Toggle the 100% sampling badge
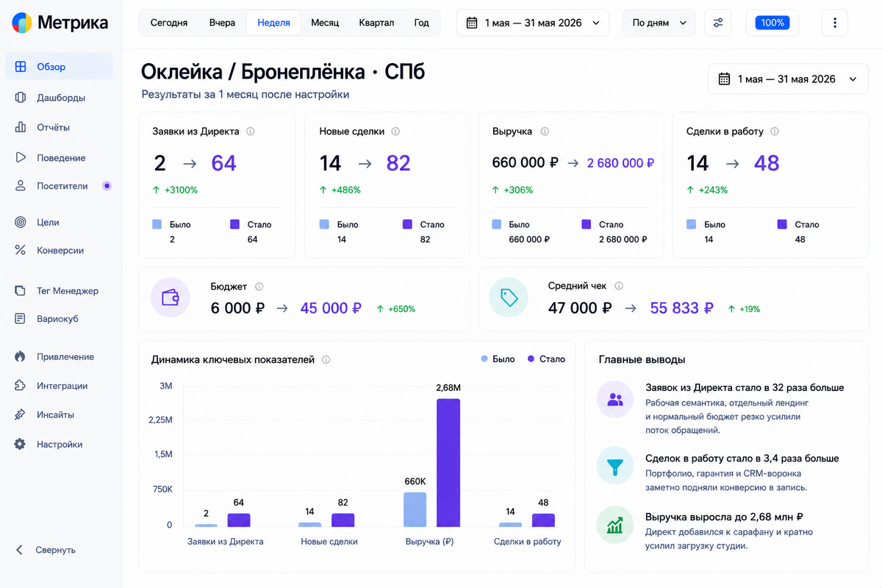 [x=772, y=23]
